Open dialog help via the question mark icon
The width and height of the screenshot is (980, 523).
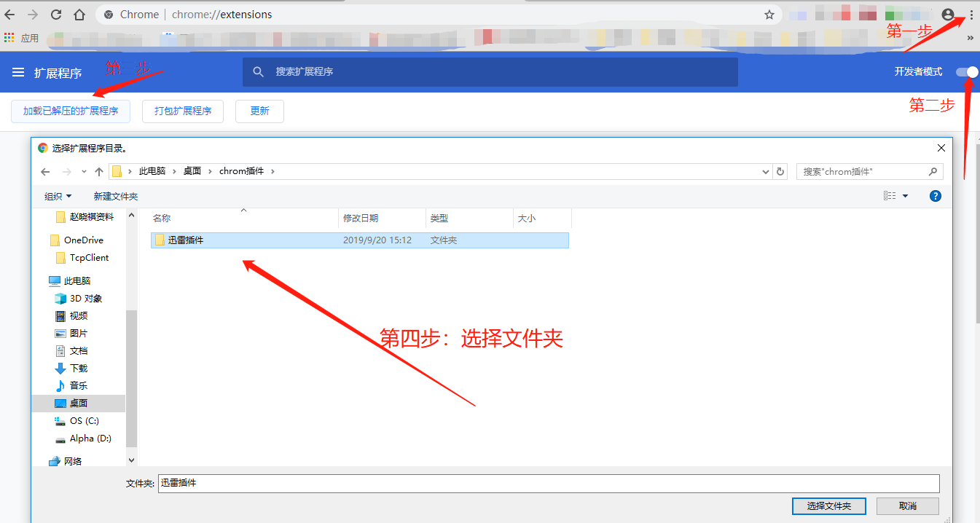pos(935,195)
